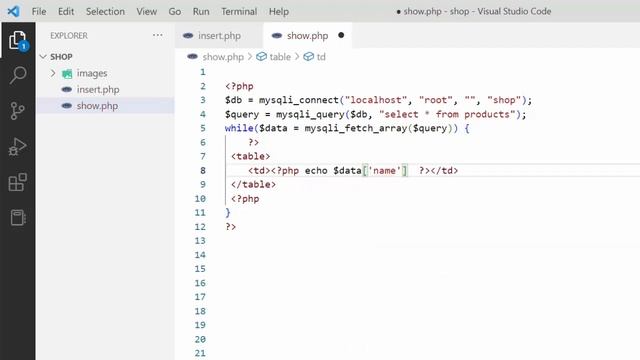
Task: Collapse the SHOP folder section
Action: [43, 56]
